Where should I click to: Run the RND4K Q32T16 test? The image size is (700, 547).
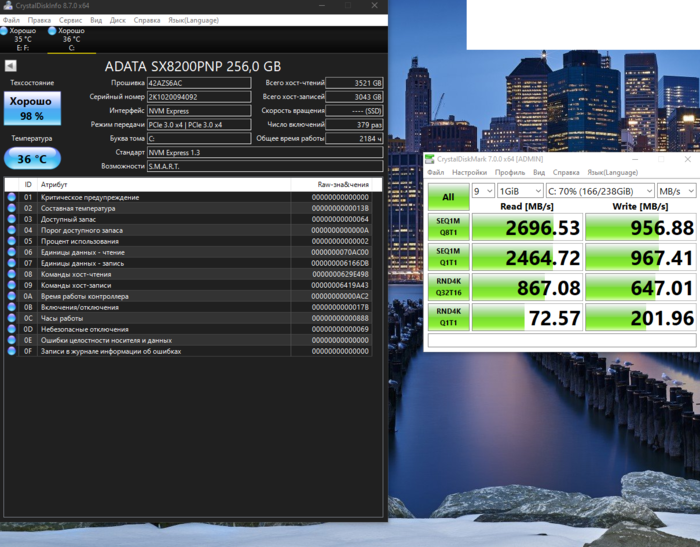pyautogui.click(x=449, y=287)
